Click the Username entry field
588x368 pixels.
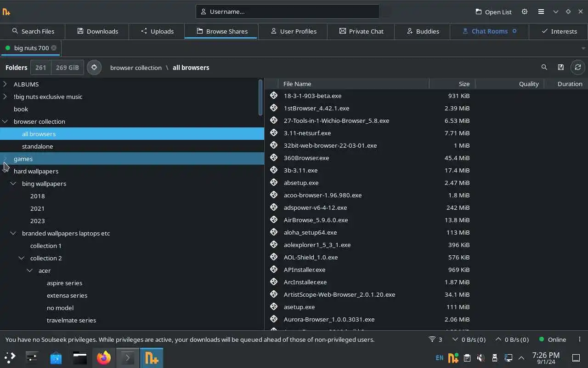(x=288, y=11)
